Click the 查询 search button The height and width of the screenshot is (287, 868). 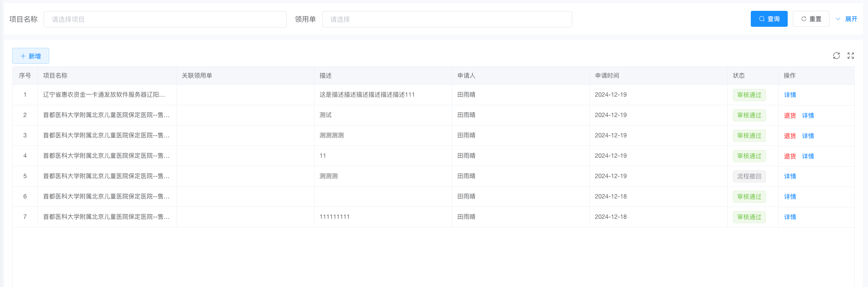[x=769, y=19]
